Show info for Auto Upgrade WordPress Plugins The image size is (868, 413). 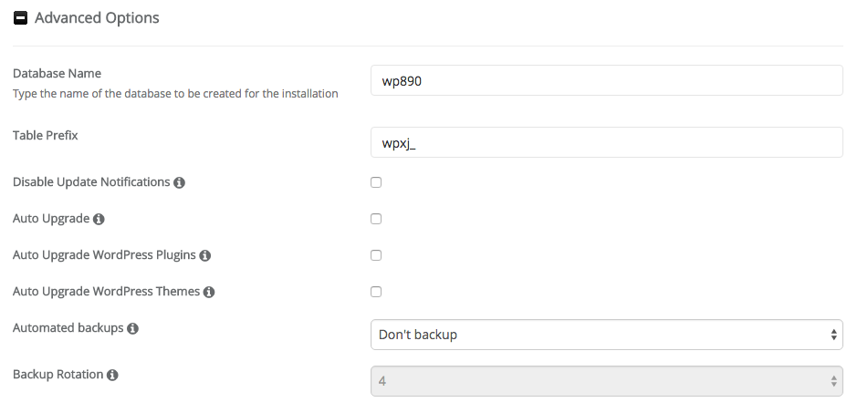point(204,255)
